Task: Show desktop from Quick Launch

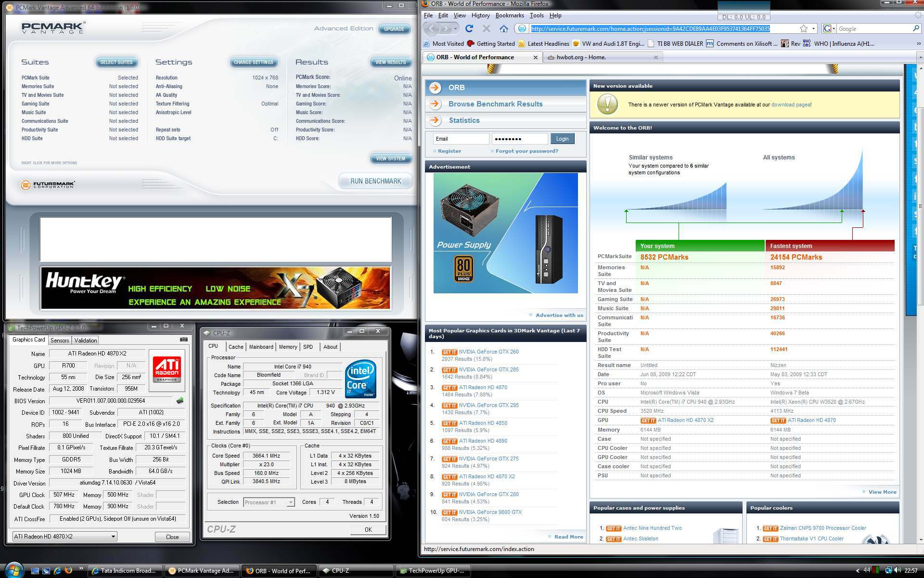Action: (x=35, y=570)
